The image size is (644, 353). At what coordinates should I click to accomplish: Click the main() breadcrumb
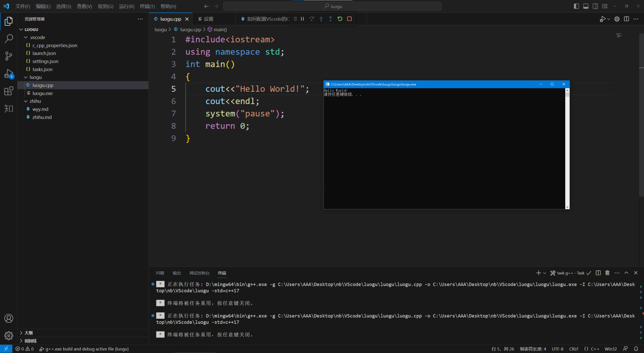tap(217, 30)
